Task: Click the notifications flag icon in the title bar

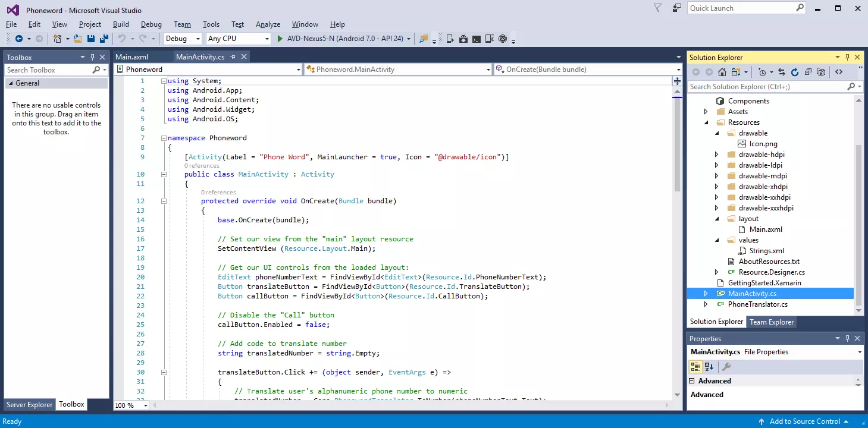Action: (657, 8)
